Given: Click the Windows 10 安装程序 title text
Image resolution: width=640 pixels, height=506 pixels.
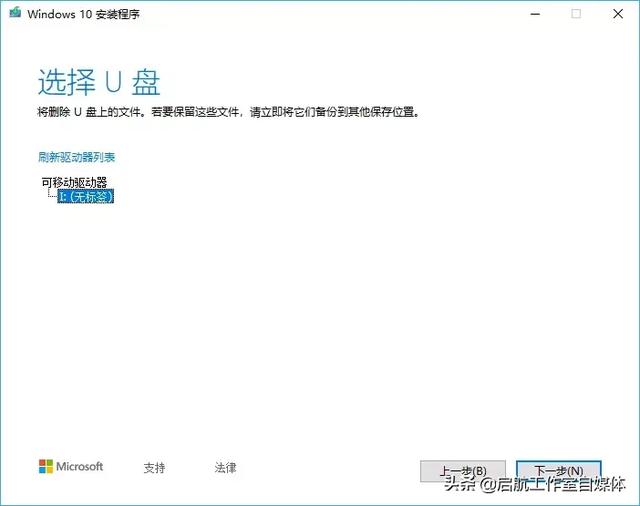Looking at the screenshot, I should coord(84,14).
